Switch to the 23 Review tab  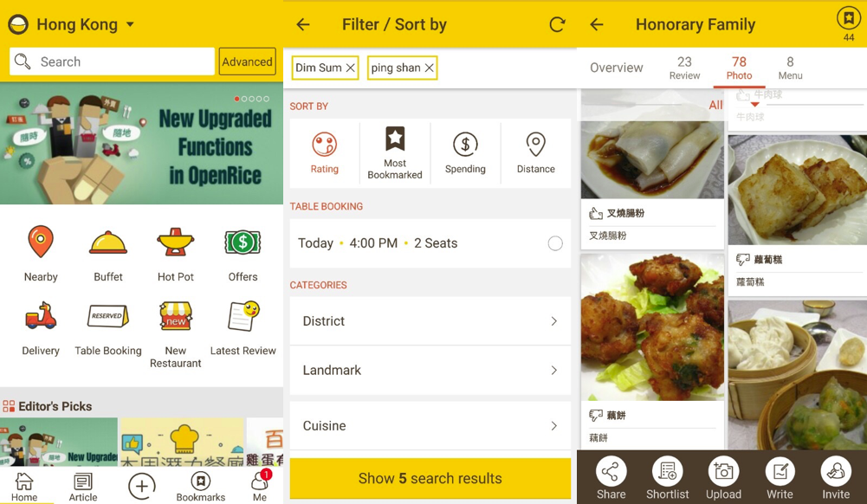[684, 68]
